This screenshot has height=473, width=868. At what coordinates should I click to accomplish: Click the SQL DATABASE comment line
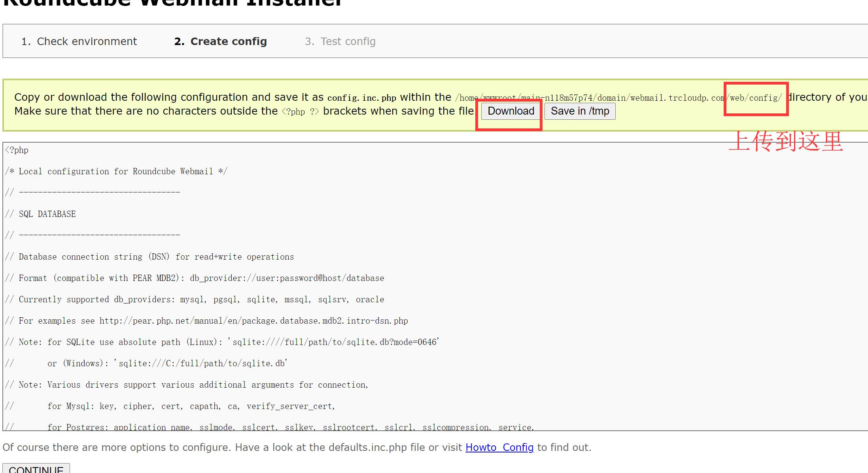click(41, 214)
